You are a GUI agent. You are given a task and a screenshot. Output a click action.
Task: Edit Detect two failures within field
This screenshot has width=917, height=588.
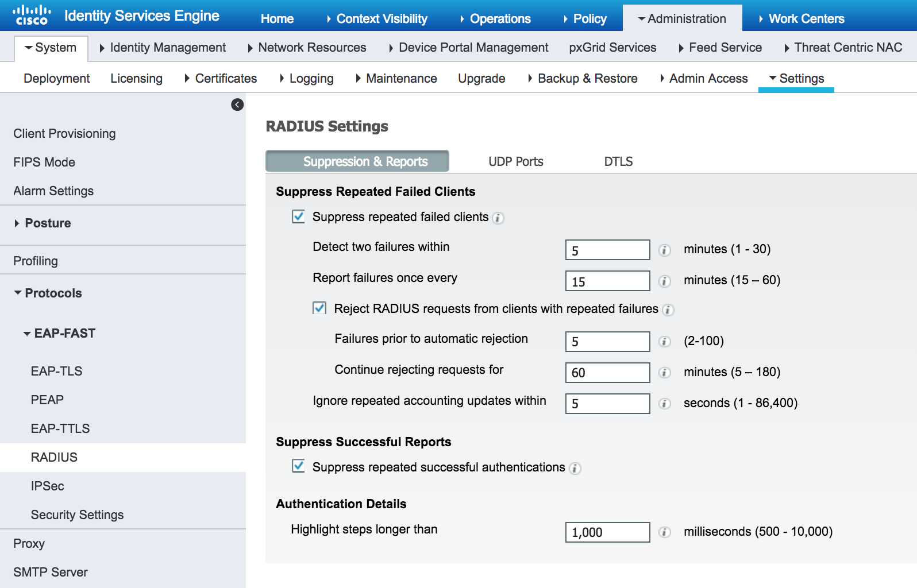pyautogui.click(x=608, y=250)
